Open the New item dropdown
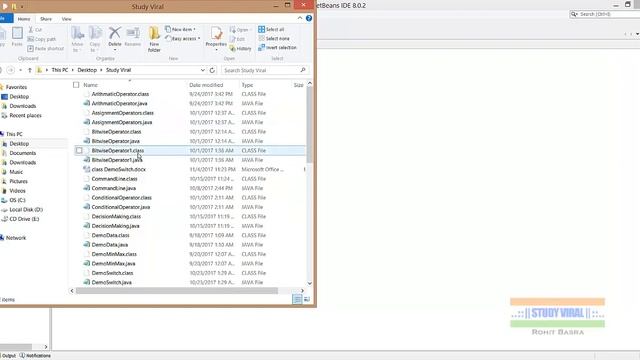The width and height of the screenshot is (640, 360). tap(180, 29)
